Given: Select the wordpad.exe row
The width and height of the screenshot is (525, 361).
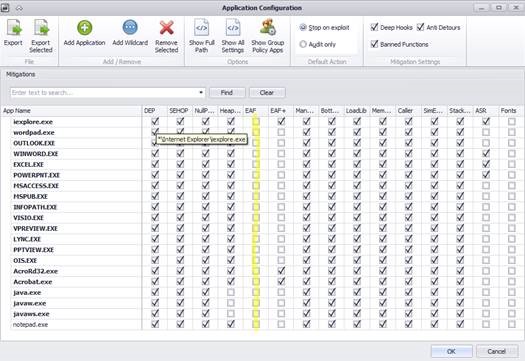Looking at the screenshot, I should tap(267, 132).
